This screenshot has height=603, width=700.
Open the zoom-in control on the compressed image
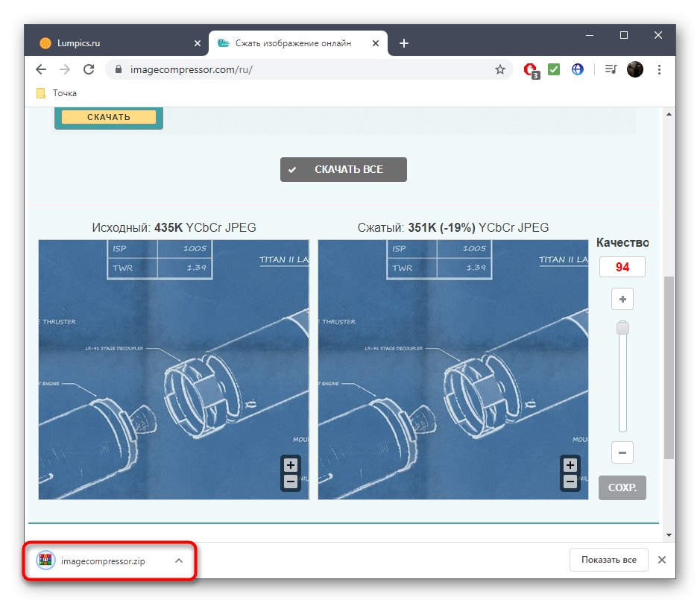[570, 464]
